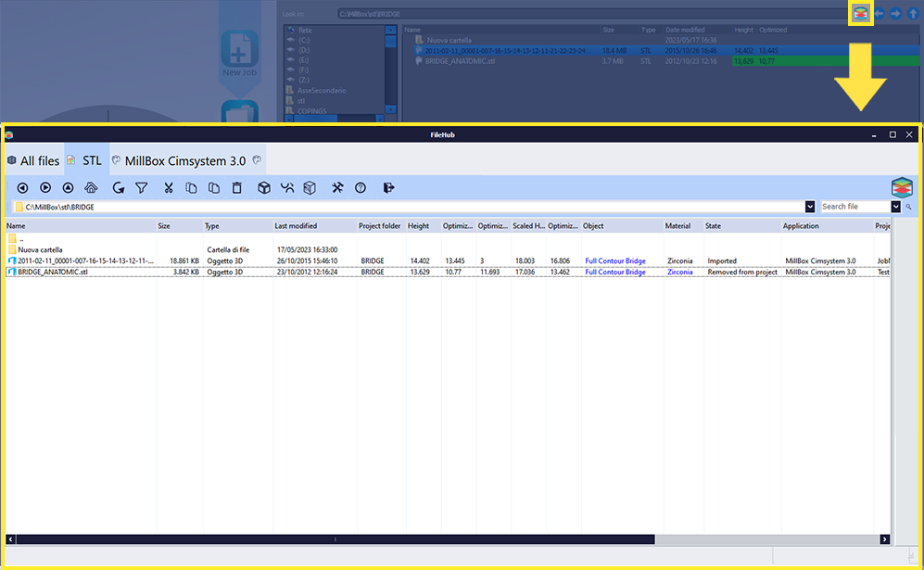Exit FileHub with the door icon
Screen dimensions: 924x570
[x=388, y=188]
